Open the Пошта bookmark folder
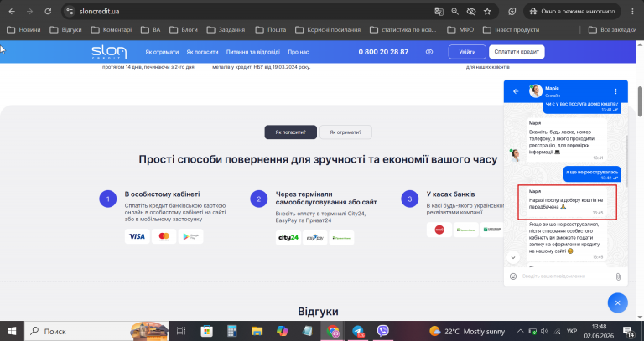 click(271, 29)
